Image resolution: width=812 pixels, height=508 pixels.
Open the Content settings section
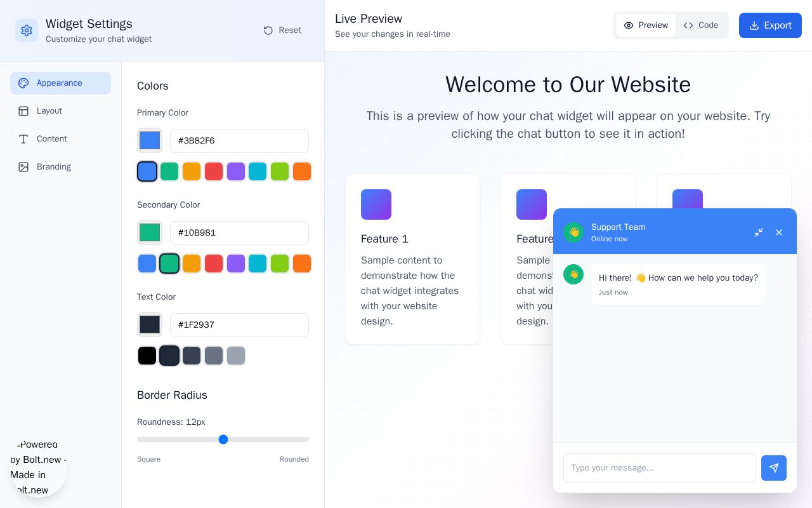click(60, 139)
